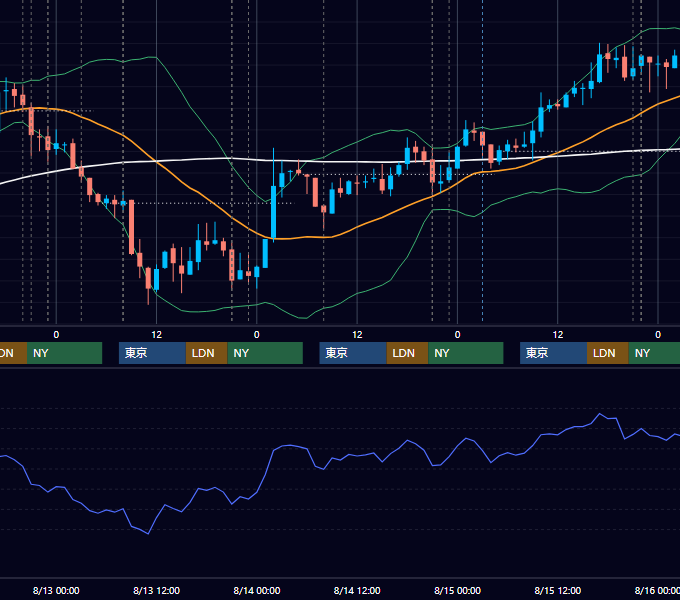
Task: Click the 8/13 00:00 date label
Action: pyautogui.click(x=56, y=590)
